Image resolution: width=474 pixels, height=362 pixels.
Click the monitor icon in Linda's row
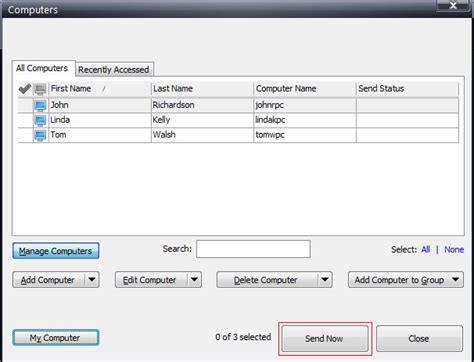coord(40,121)
